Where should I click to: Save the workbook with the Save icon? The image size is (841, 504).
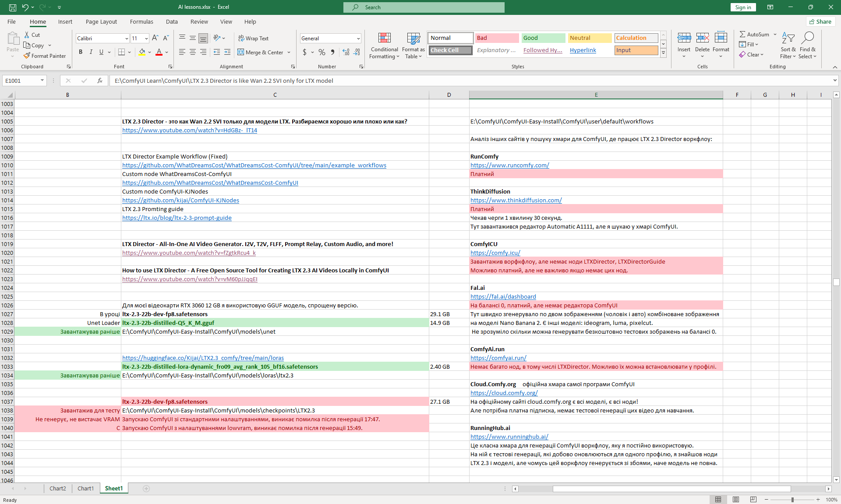[12, 7]
